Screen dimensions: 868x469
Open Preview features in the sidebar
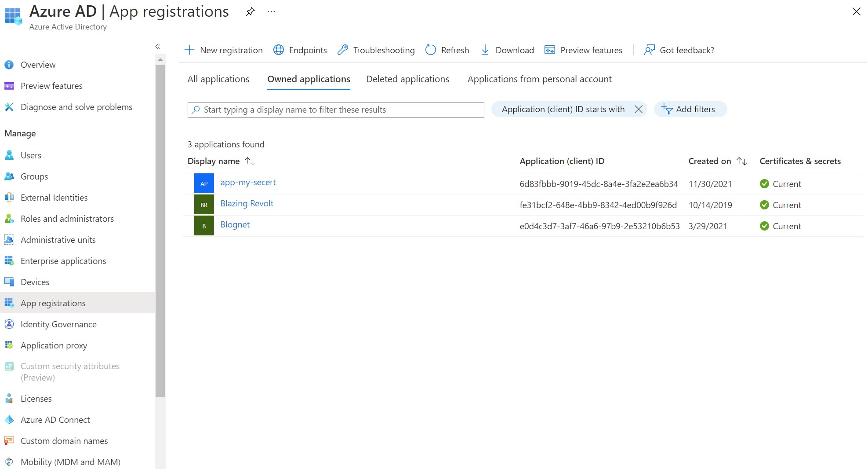point(51,86)
